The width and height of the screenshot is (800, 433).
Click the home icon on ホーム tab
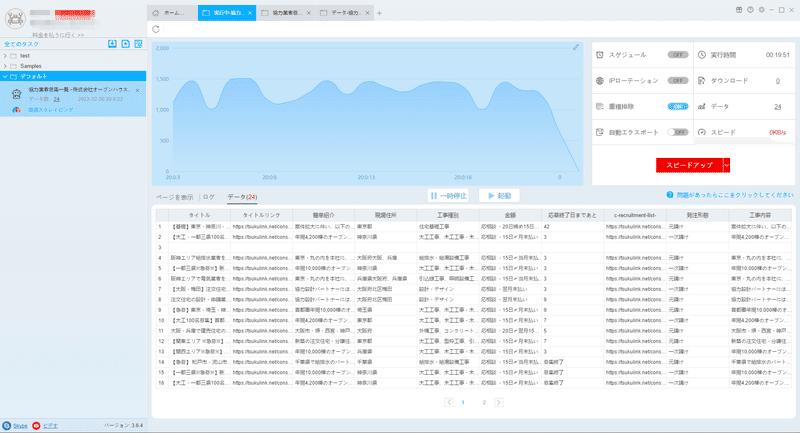tap(156, 13)
